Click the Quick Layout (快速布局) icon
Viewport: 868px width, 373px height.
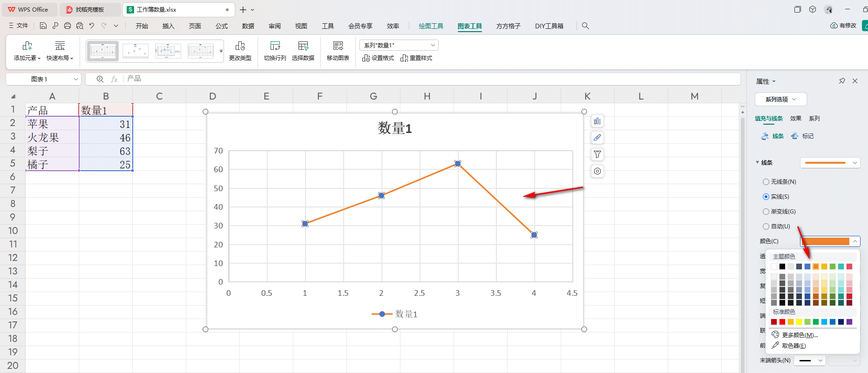tap(60, 46)
